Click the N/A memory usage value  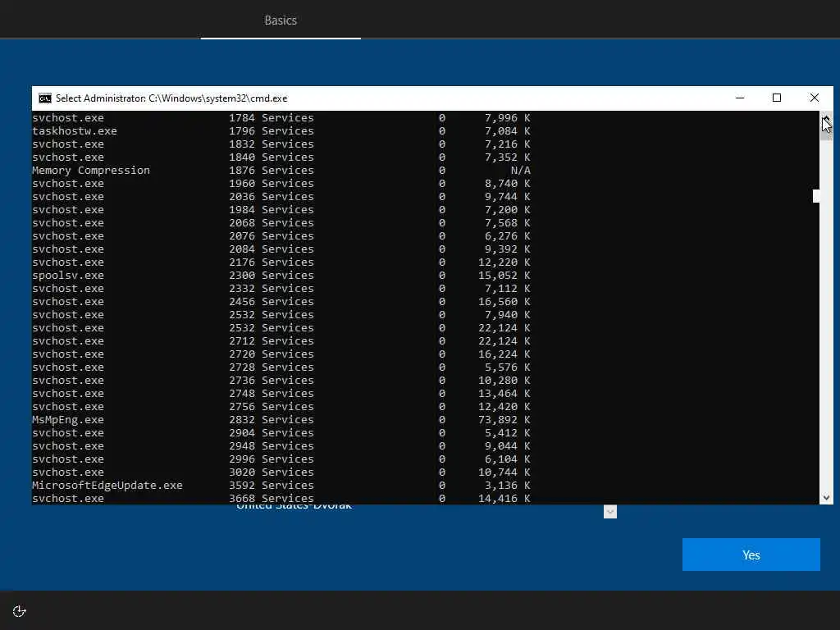click(520, 171)
